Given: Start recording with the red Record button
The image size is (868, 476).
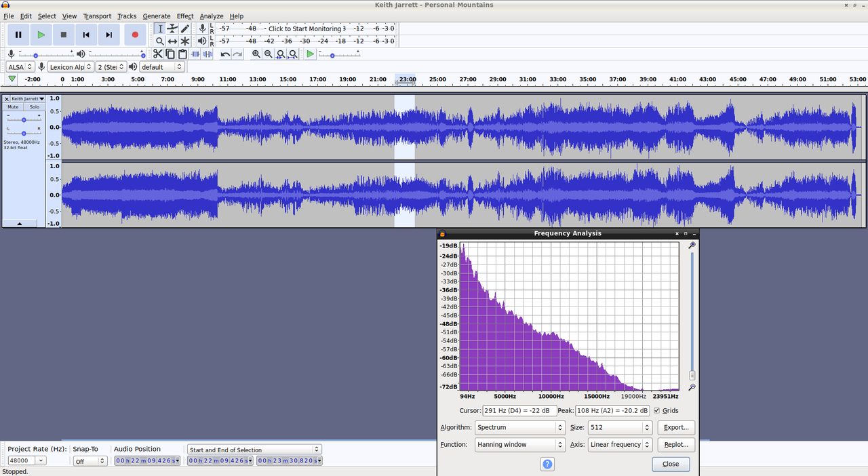Looking at the screenshot, I should tap(135, 35).
